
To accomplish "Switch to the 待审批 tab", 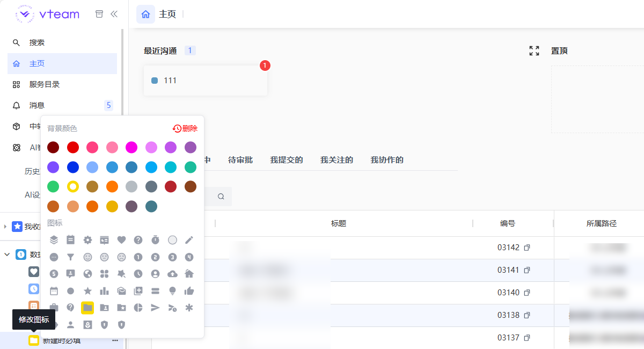I will pyautogui.click(x=240, y=160).
